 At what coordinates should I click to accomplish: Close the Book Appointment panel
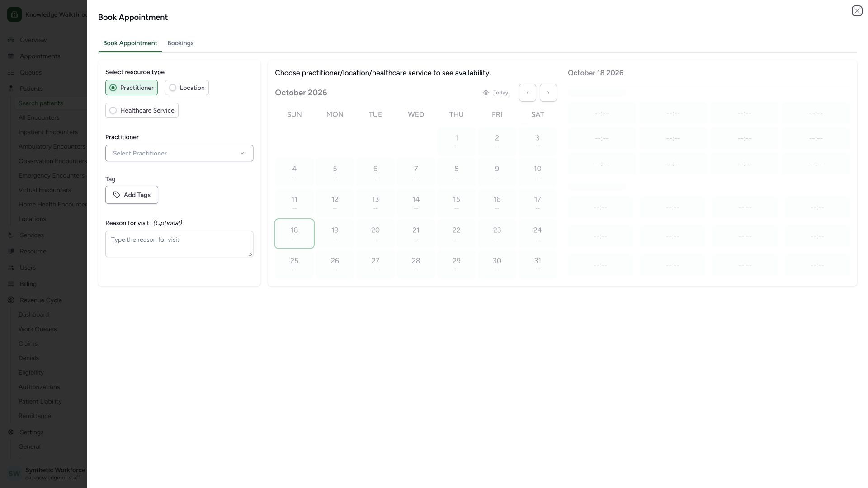857,11
